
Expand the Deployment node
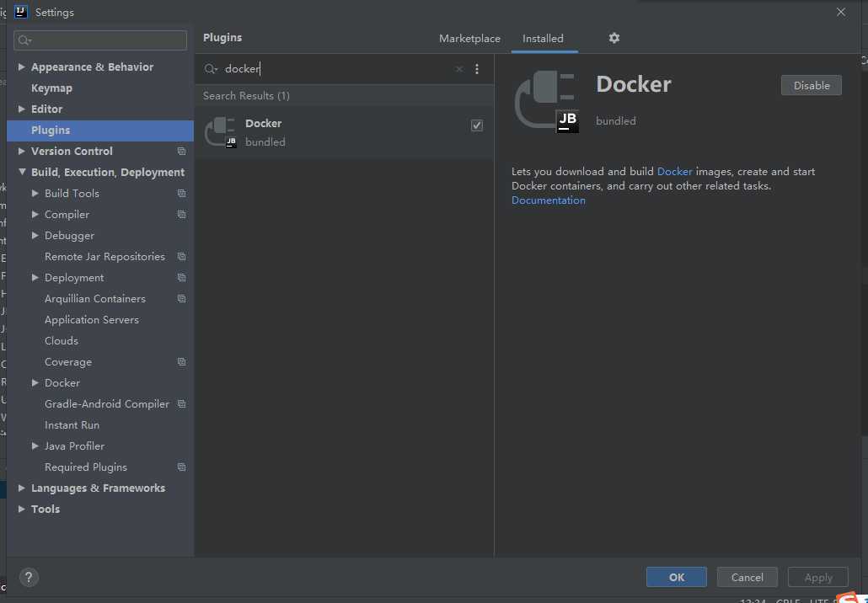35,278
